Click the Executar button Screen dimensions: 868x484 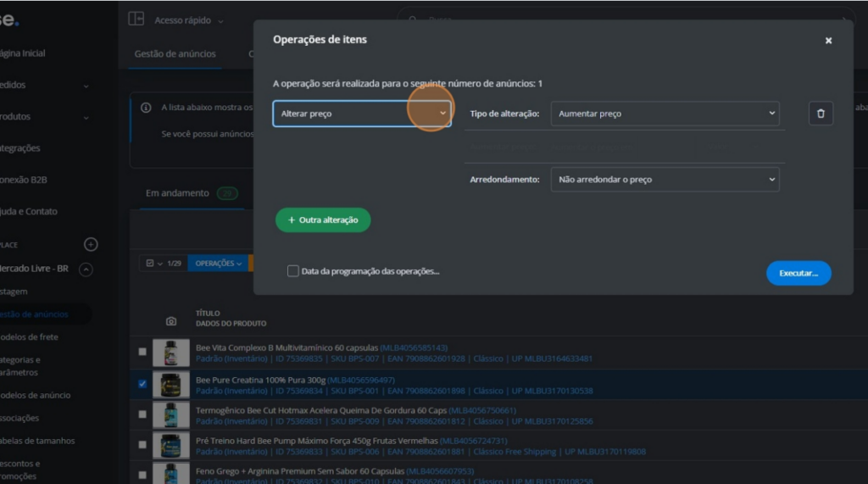(x=798, y=274)
